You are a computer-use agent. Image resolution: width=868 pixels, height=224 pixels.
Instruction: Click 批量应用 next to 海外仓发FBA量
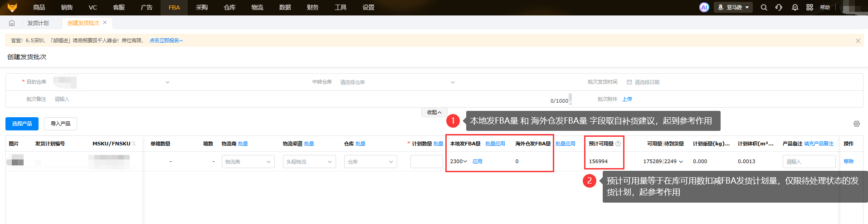[566, 144]
